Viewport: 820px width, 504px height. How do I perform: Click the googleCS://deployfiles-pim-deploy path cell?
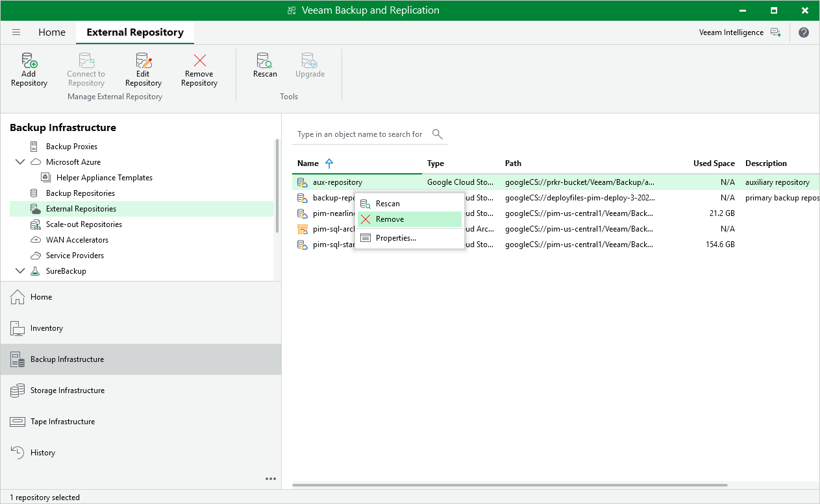point(580,198)
